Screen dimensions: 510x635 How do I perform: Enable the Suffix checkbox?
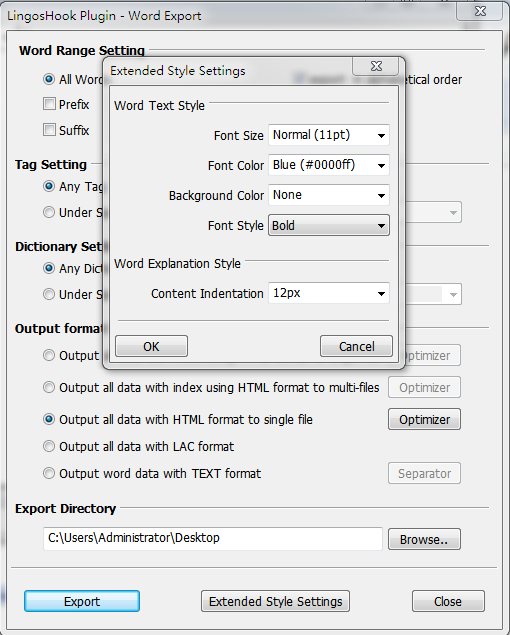point(49,130)
